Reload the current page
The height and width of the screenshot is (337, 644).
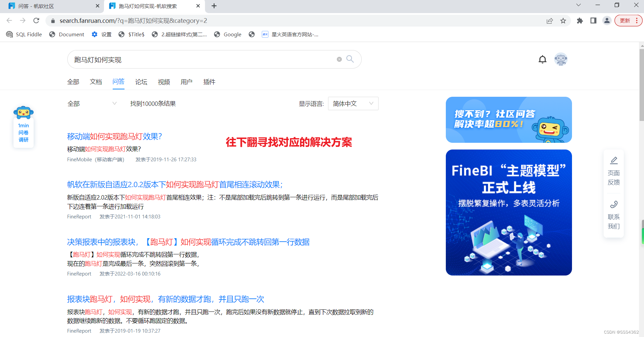[x=36, y=20]
